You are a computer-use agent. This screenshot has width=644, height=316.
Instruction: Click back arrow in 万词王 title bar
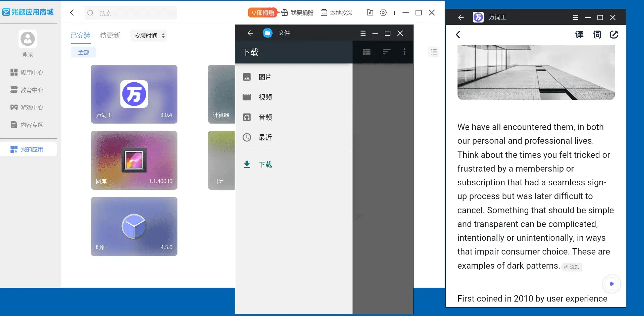461,17
